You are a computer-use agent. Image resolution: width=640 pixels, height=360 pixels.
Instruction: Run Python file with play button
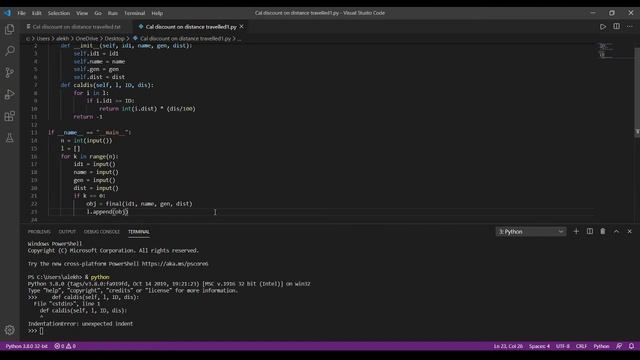click(x=603, y=27)
